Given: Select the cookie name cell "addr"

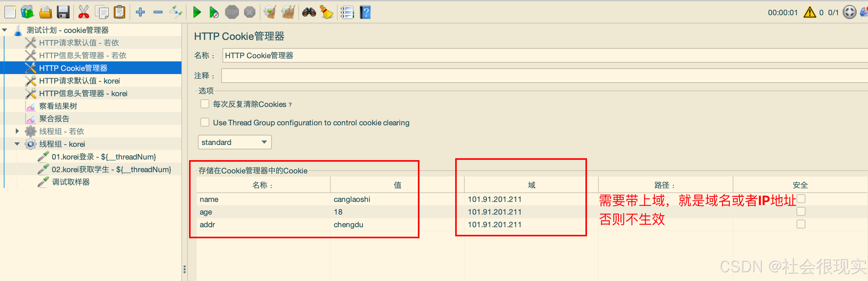Looking at the screenshot, I should click(x=263, y=224).
